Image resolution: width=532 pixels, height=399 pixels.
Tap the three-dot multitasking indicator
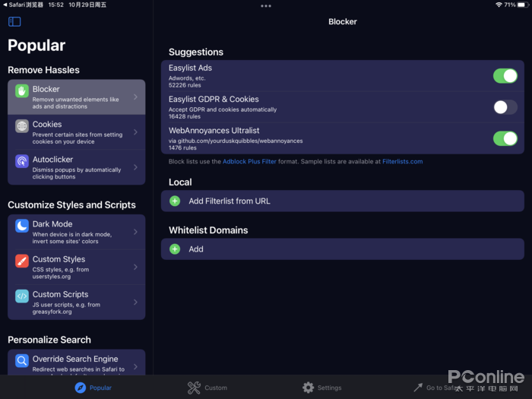(x=266, y=6)
